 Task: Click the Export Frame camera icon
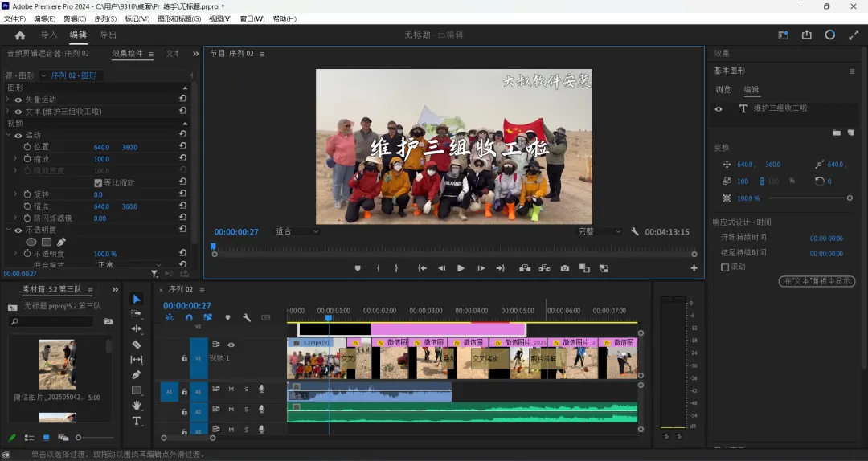[565, 268]
